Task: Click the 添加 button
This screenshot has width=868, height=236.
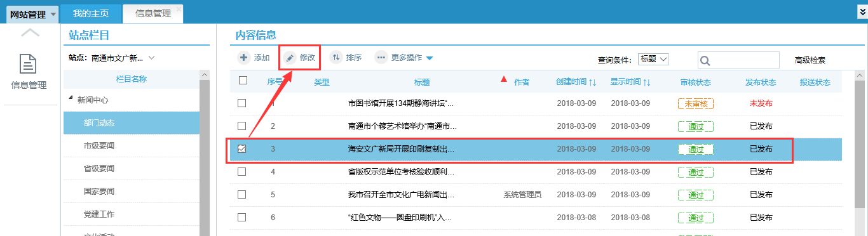Action: coord(254,58)
